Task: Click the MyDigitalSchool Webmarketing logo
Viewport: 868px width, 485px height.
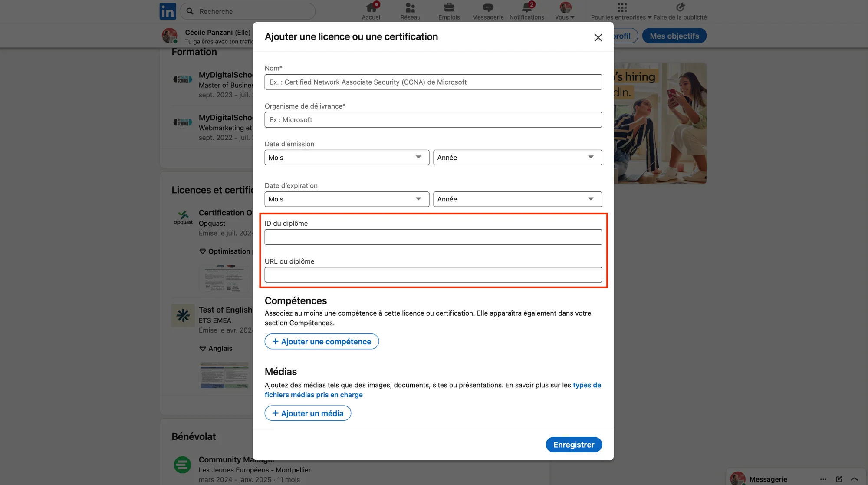Action: pos(183,122)
